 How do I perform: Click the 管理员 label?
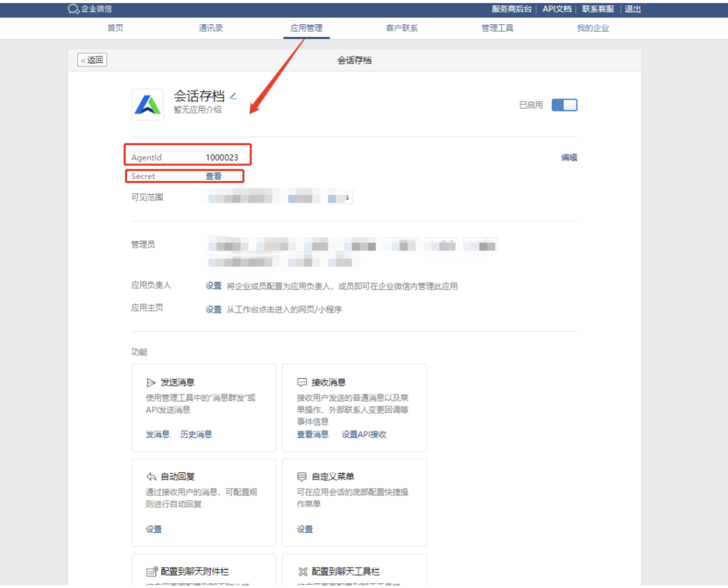(x=143, y=245)
